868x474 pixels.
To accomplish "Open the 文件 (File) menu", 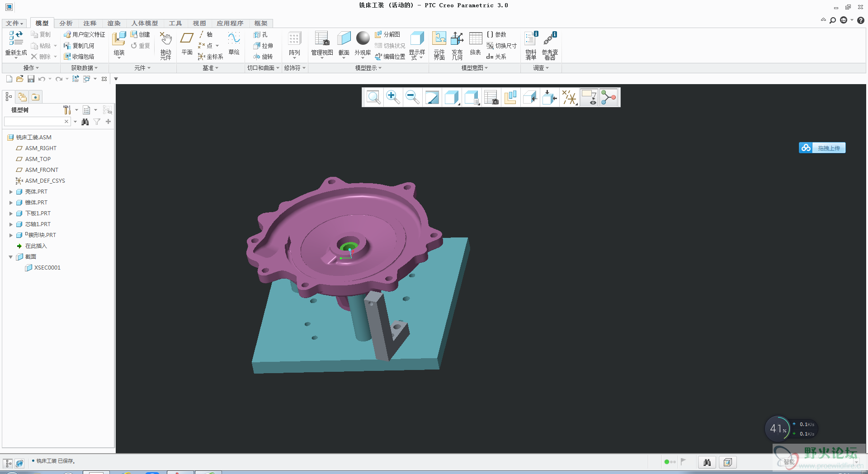I will pyautogui.click(x=14, y=23).
